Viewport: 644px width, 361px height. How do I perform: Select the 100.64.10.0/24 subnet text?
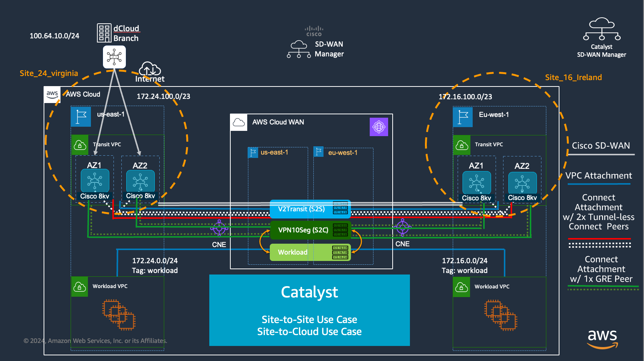(54, 36)
